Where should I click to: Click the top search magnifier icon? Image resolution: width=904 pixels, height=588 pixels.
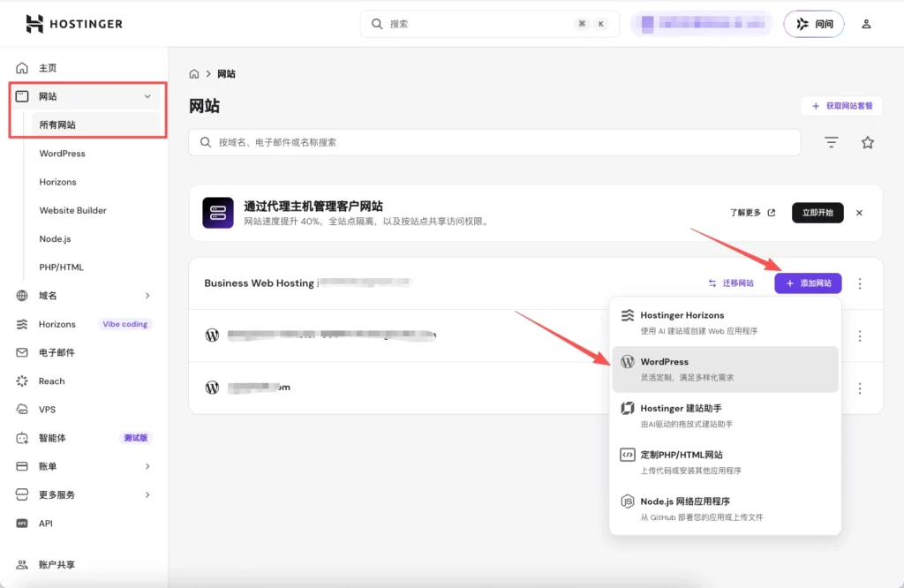point(377,24)
